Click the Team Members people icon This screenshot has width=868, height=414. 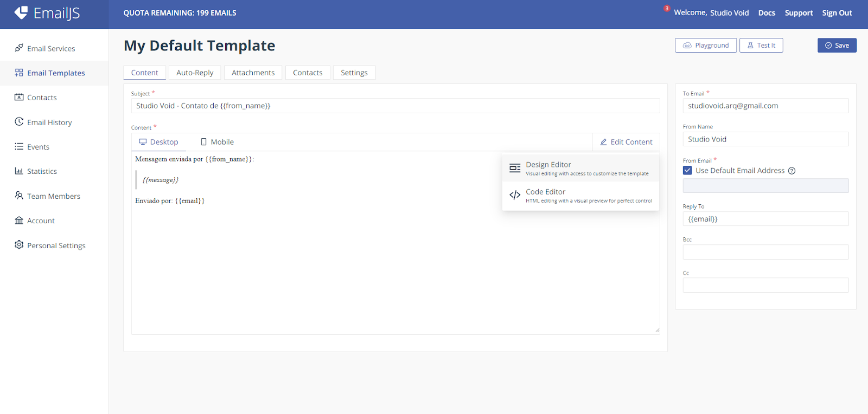click(19, 196)
